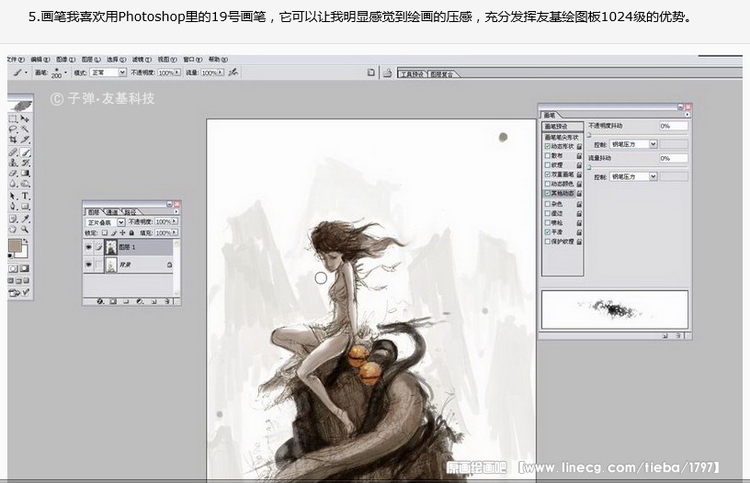Select the Gradient tool
Image resolution: width=750 pixels, height=483 pixels.
coord(25,173)
